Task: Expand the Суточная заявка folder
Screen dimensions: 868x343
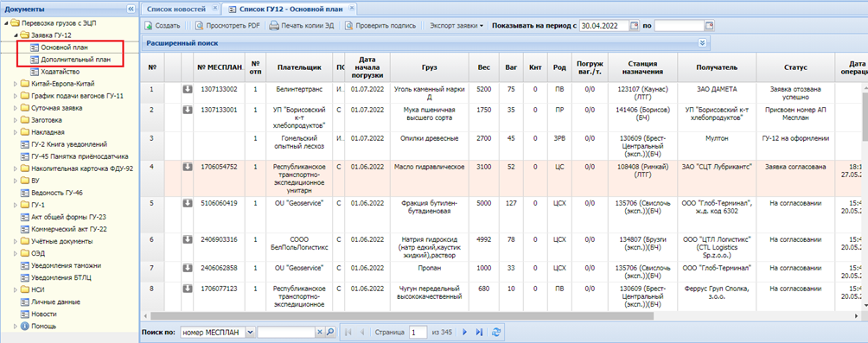Action: (16, 109)
